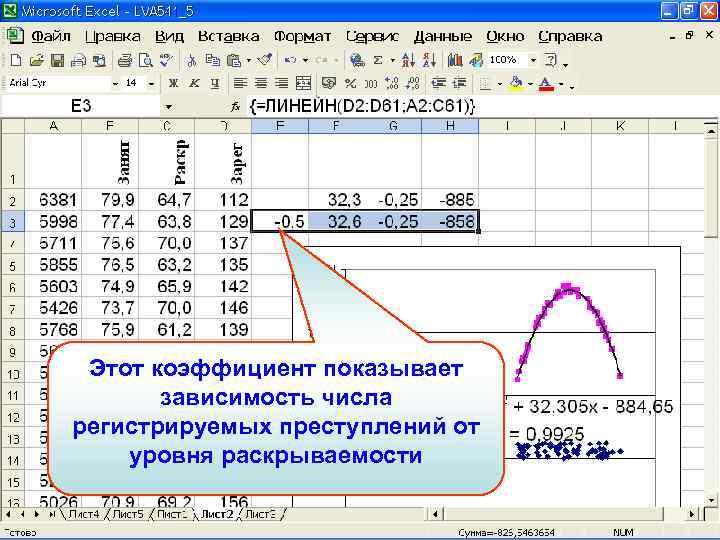Increase decimal places

click(x=392, y=84)
